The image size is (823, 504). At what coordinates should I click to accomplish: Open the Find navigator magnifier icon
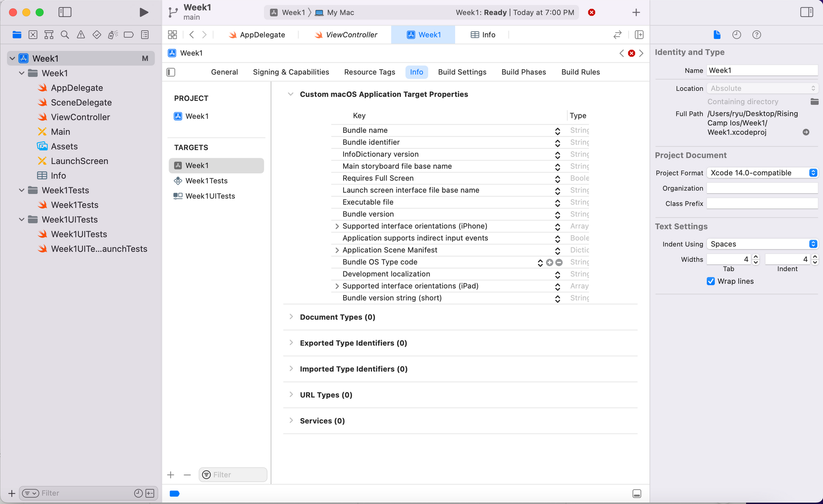65,35
